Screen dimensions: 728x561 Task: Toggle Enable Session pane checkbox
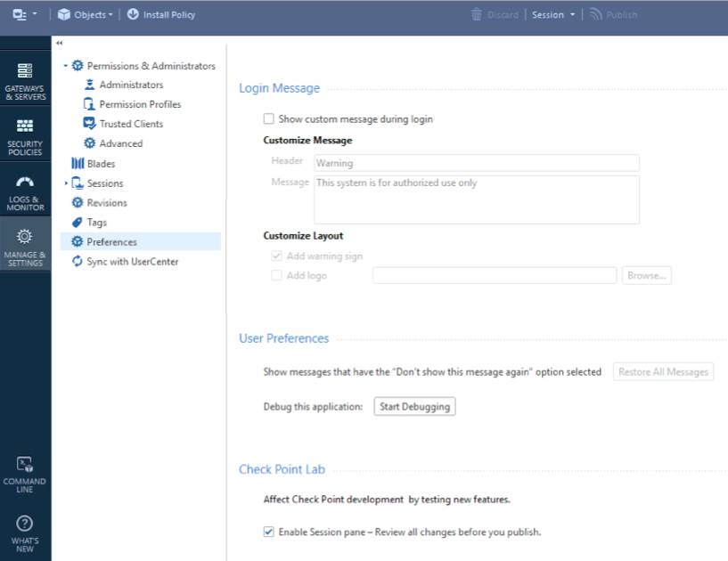(x=269, y=532)
